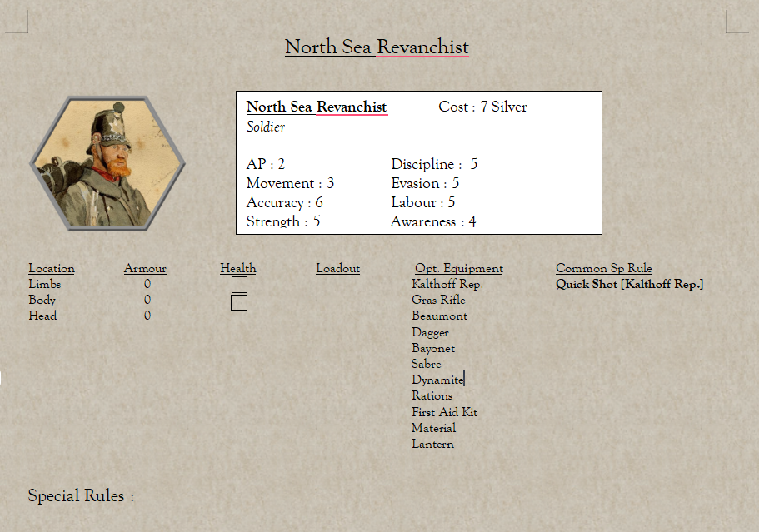759x532 pixels.
Task: Click the Movement : 3 stat
Action: click(x=290, y=183)
